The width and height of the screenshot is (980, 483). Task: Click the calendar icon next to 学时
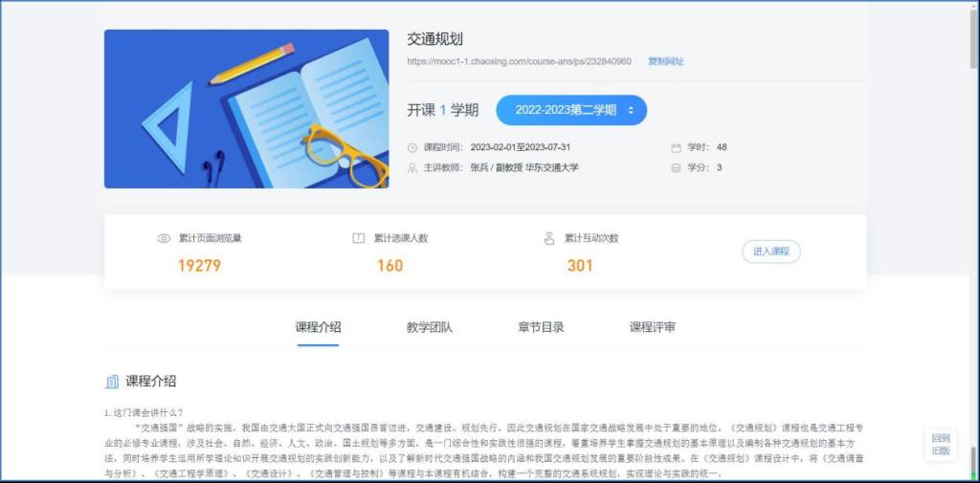tap(676, 147)
